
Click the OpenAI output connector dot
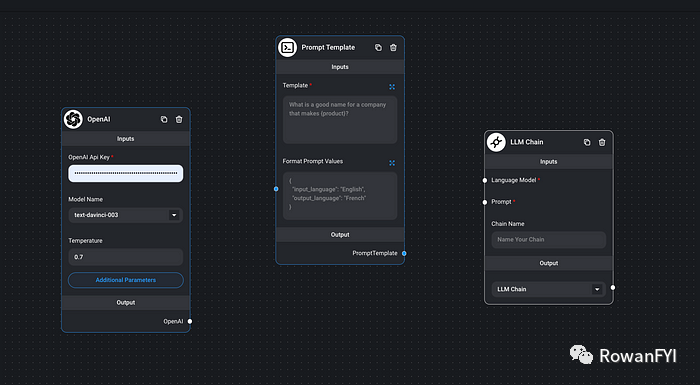[x=190, y=321]
